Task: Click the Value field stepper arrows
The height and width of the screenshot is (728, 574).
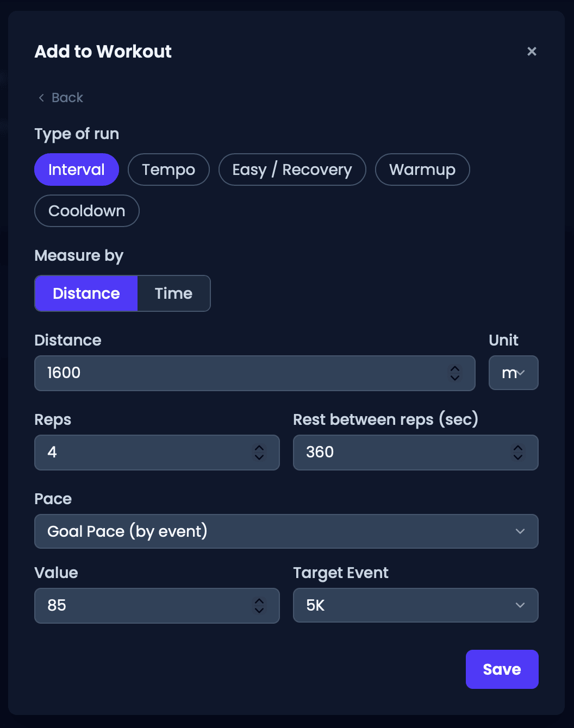Action: tap(259, 605)
